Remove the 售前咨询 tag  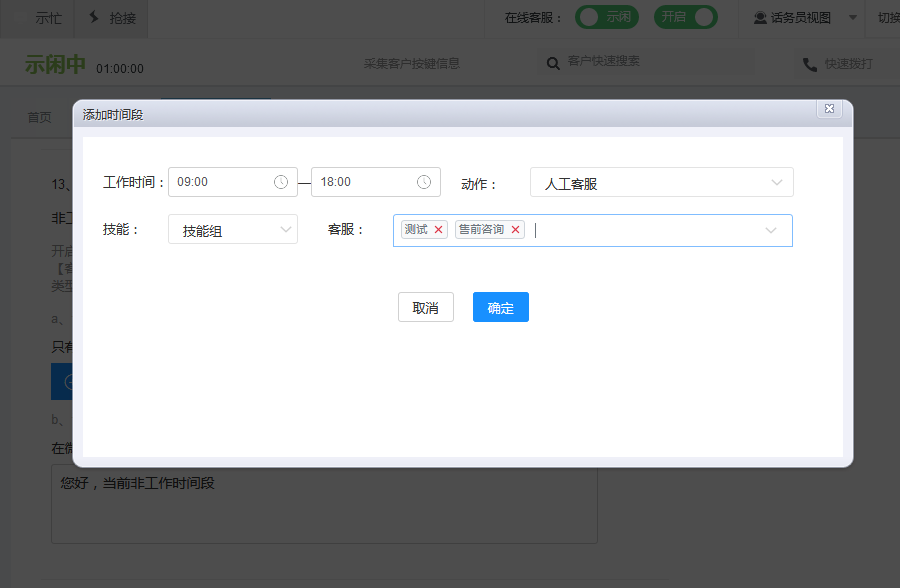[x=515, y=230]
